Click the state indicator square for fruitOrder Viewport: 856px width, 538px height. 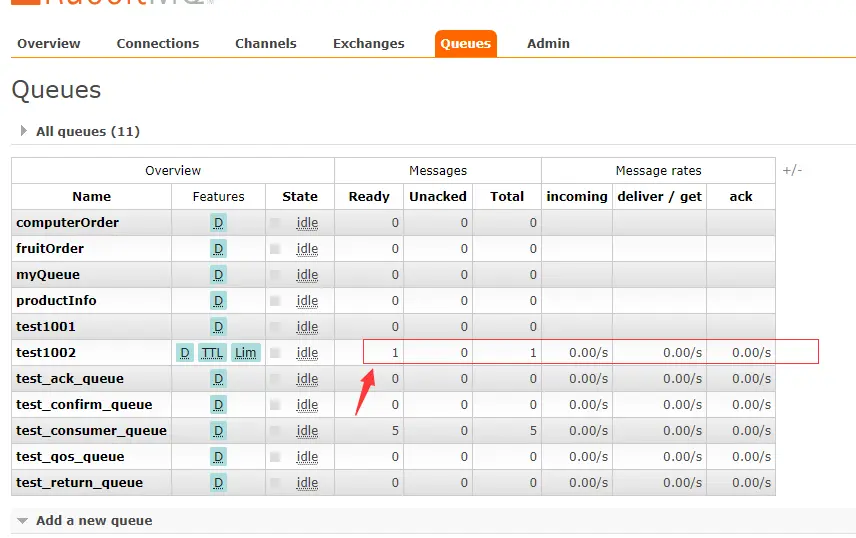click(275, 249)
